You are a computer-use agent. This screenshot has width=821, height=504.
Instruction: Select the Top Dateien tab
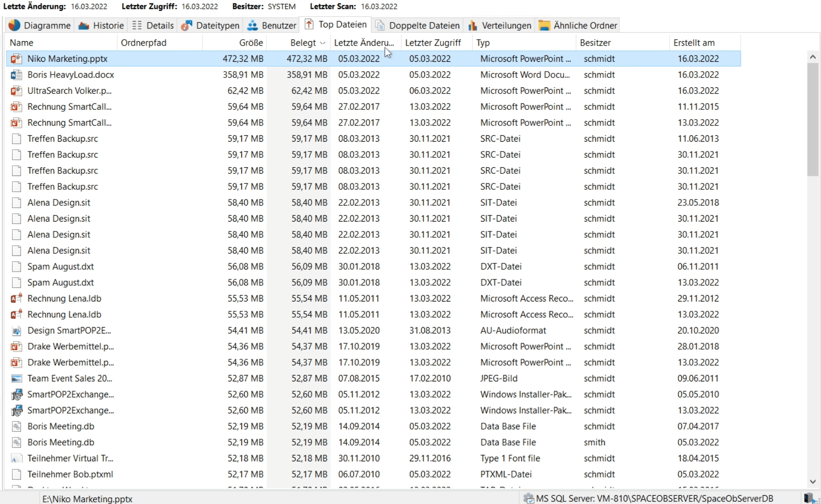click(x=336, y=25)
